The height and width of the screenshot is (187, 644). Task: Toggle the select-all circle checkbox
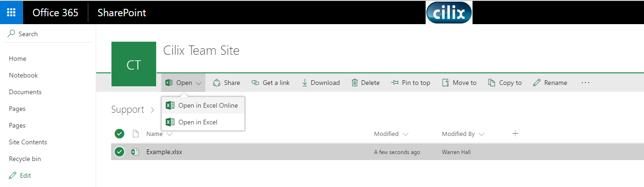119,134
